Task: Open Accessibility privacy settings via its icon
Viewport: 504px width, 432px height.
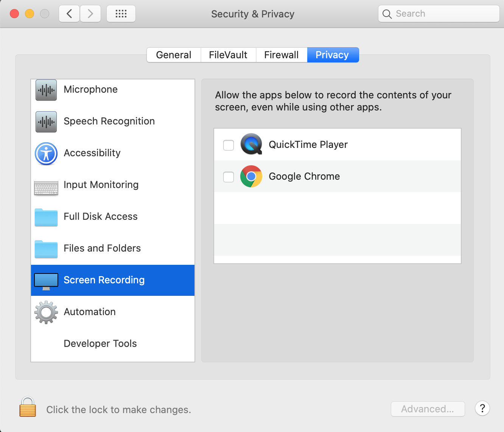Action: [x=46, y=154]
